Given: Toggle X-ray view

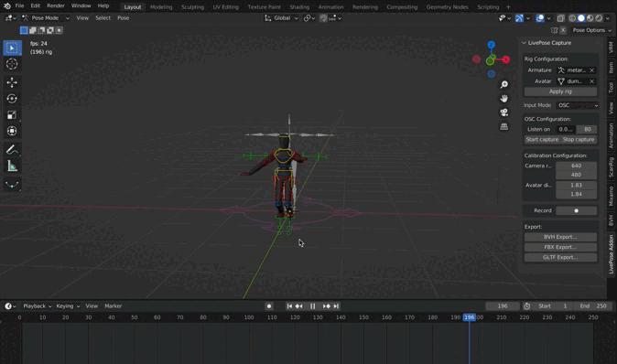Looking at the screenshot, I should coord(561,18).
